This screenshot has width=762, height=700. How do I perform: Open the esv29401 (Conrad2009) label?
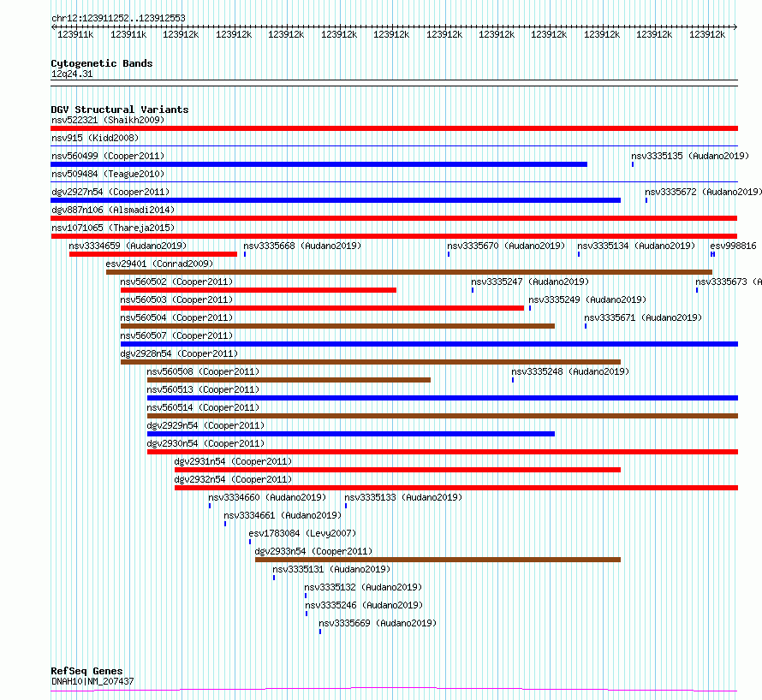[x=159, y=264]
